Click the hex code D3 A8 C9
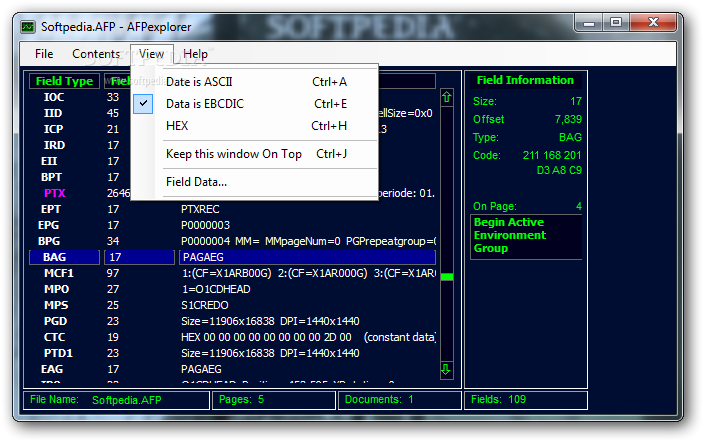704x442 pixels. pos(559,170)
